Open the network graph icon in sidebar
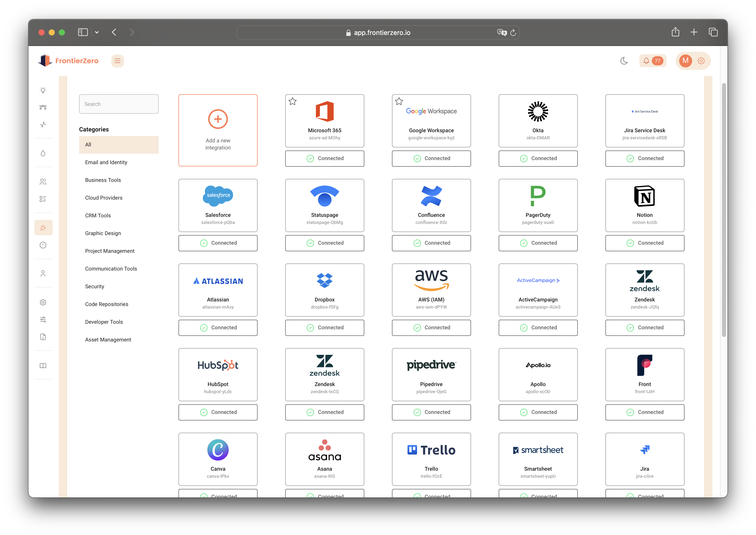This screenshot has width=756, height=535. click(x=43, y=107)
